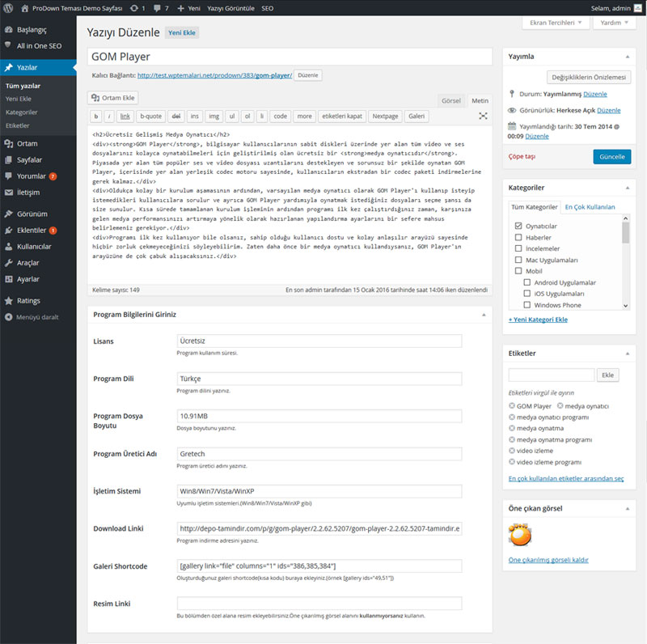Click the empty Resim Linki field
The width and height of the screenshot is (647, 644).
319,603
